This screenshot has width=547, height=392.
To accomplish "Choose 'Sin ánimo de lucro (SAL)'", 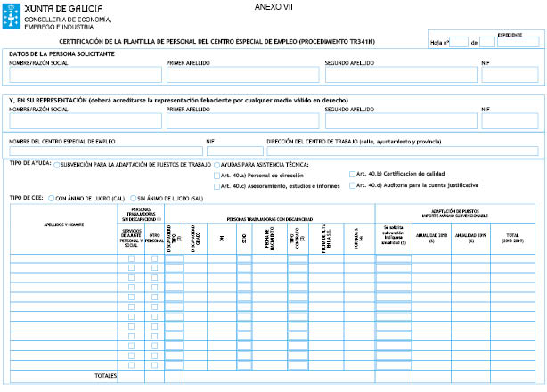I will [x=132, y=198].
